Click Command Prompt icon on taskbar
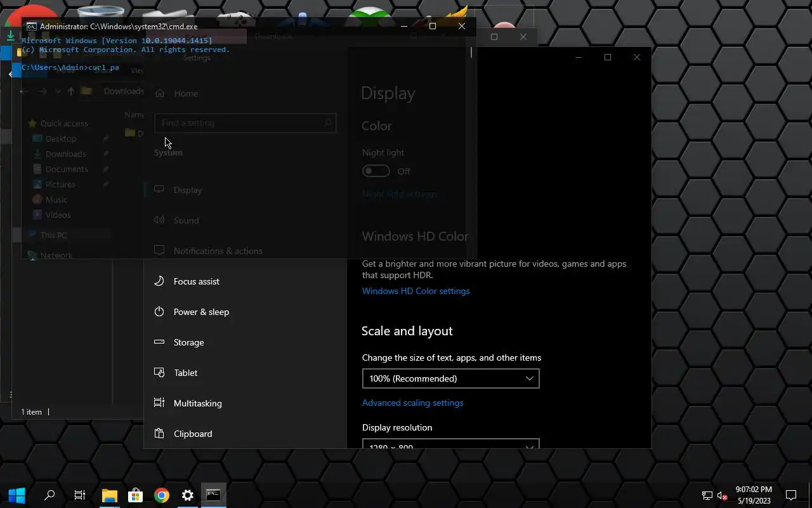 (213, 495)
